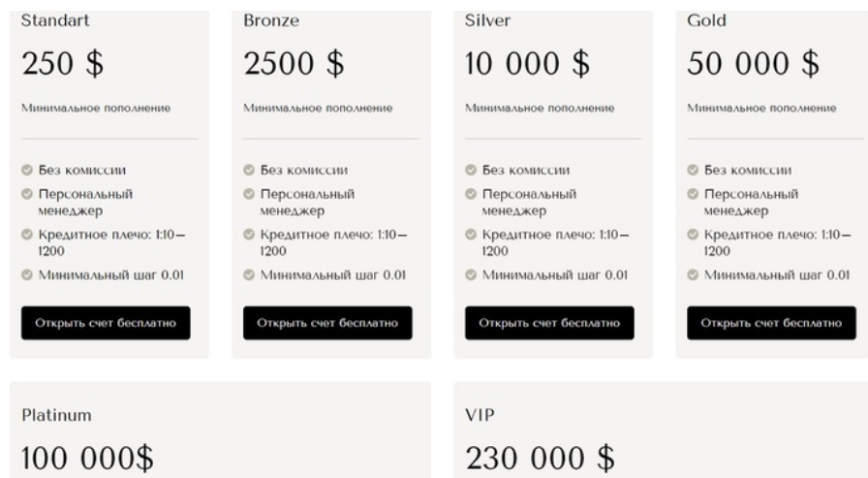Click Кредитное плечо checkmark in Gold card
Viewport: 868px width, 478px height.
(693, 235)
